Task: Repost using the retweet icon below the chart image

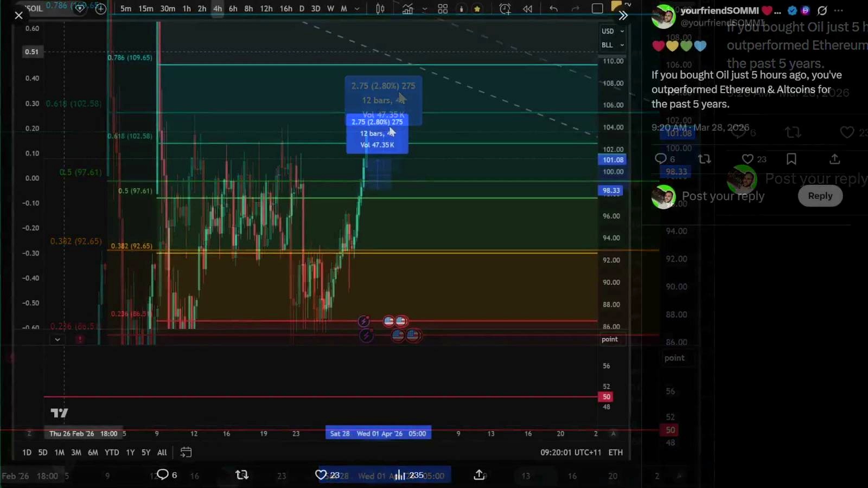Action: coord(242,475)
